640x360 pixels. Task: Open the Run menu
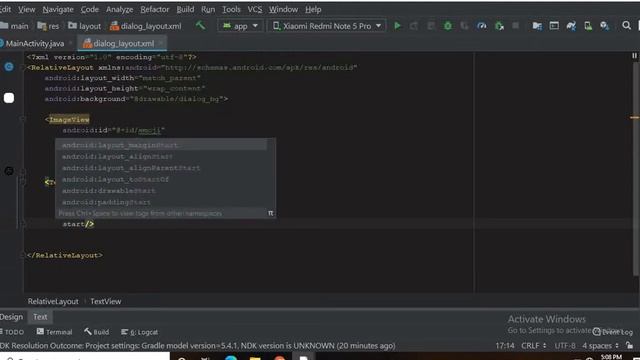pyautogui.click(x=208, y=9)
